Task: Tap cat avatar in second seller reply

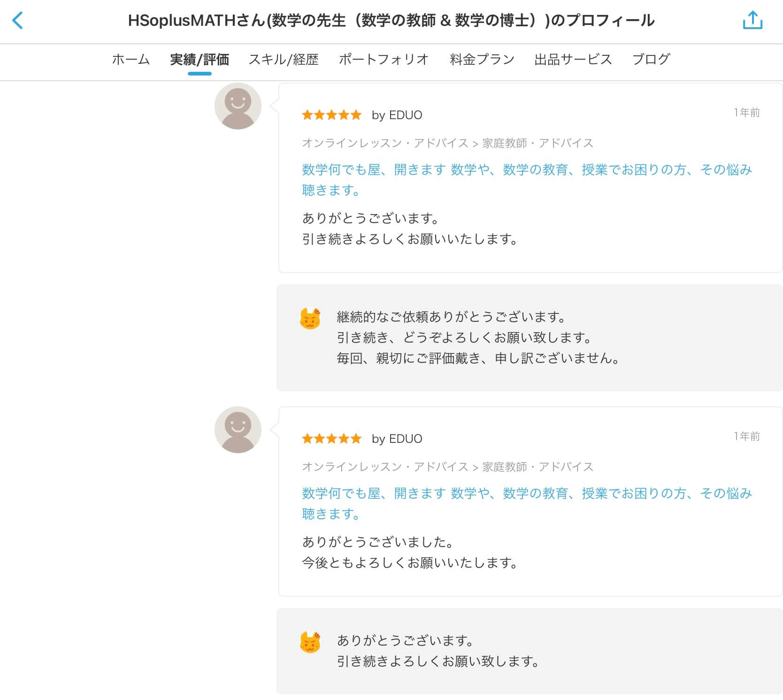Action: point(310,642)
